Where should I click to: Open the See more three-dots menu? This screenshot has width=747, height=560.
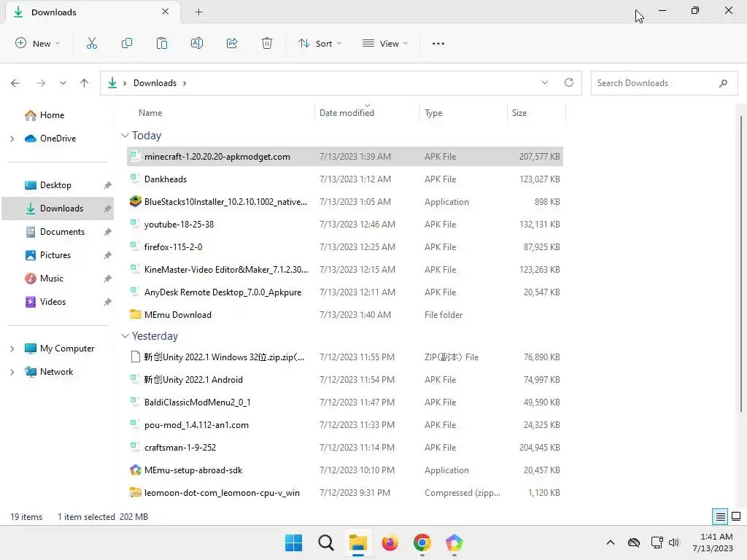(438, 43)
